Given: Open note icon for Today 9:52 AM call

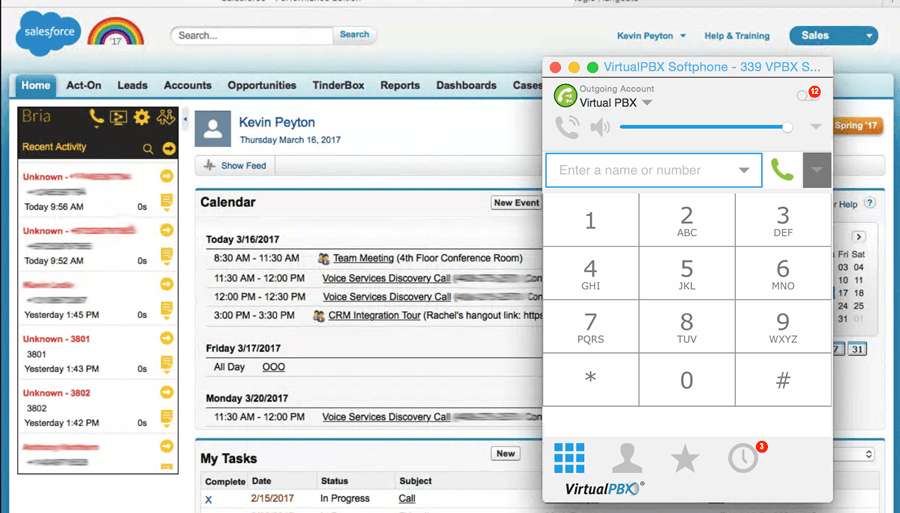Looking at the screenshot, I should [x=166, y=256].
